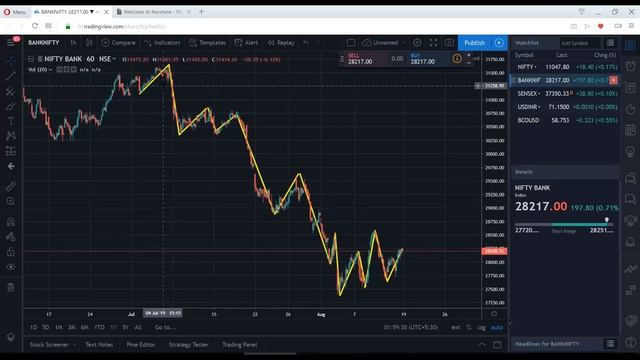640x360 pixels.
Task: Toggle lock all drawing tools
Action: click(x=11, y=252)
